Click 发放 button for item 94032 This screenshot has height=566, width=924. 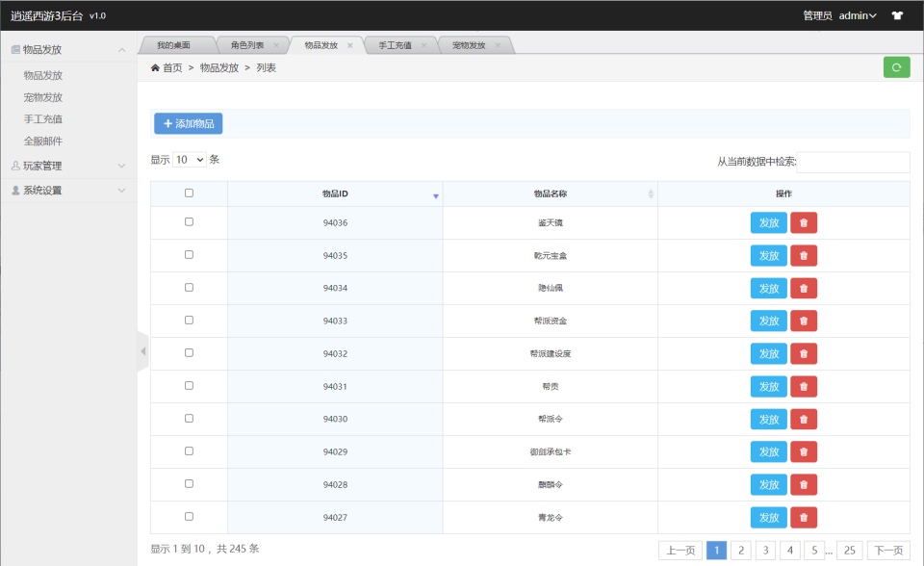coord(768,354)
